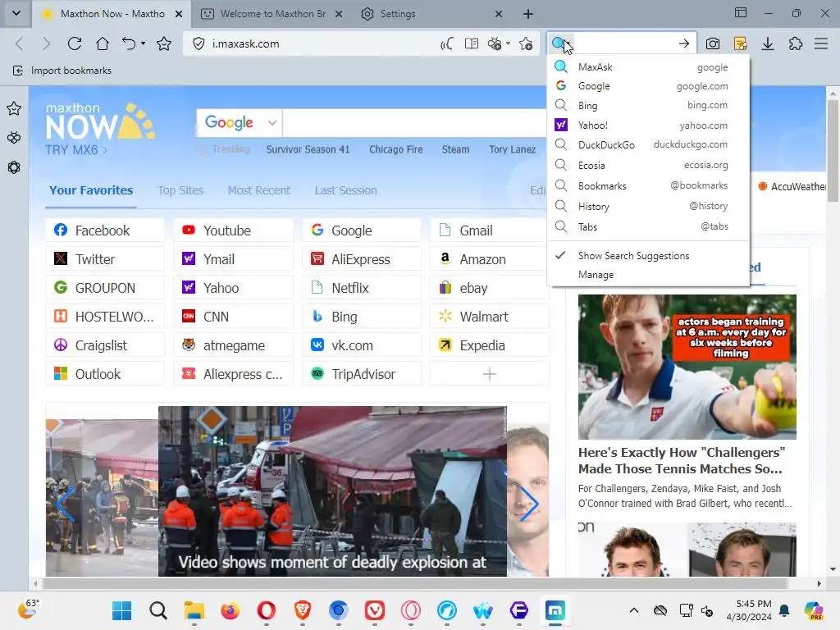Open File Explorer from taskbar

point(194,610)
